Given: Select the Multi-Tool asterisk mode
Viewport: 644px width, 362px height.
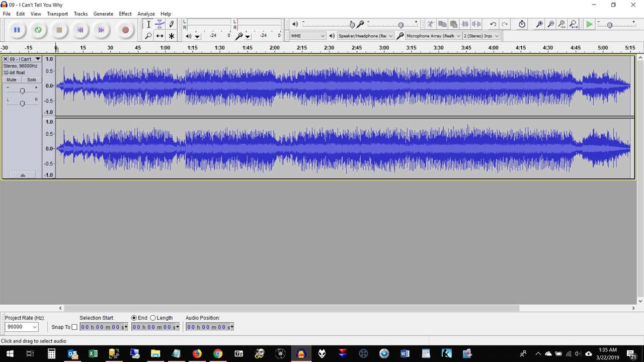Looking at the screenshot, I should point(171,36).
